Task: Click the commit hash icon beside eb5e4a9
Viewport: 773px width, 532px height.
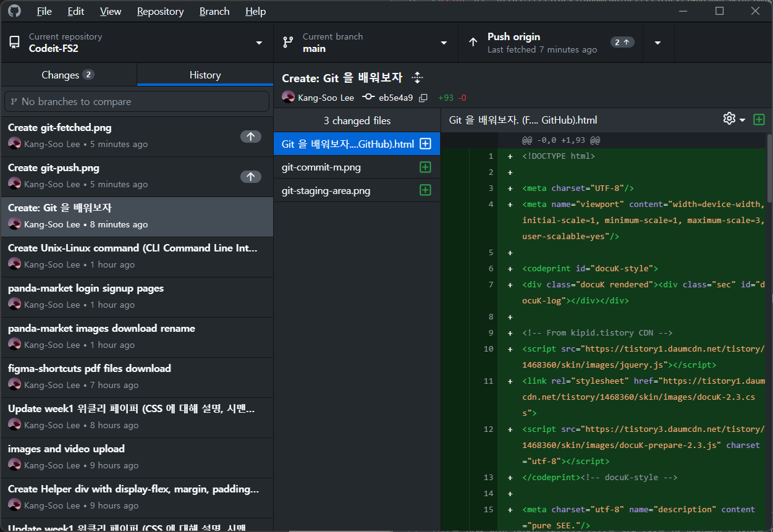Action: 368,97
